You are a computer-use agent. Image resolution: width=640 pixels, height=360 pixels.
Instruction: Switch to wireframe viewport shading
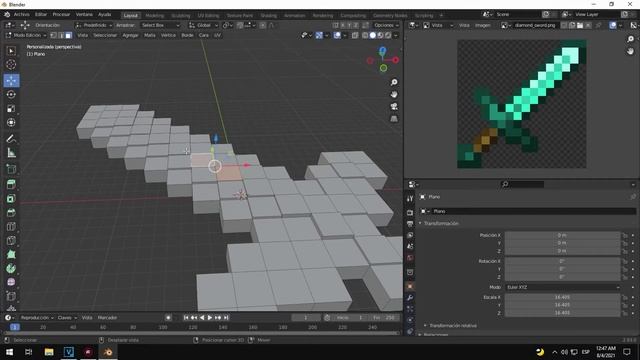point(365,36)
